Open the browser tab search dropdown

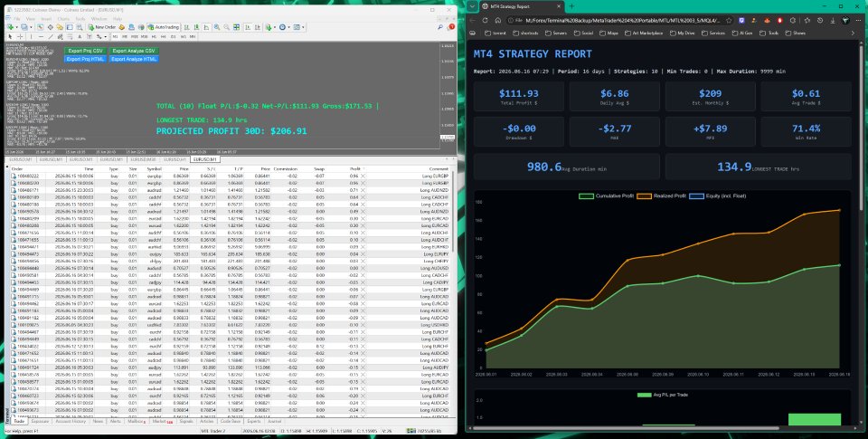click(472, 6)
